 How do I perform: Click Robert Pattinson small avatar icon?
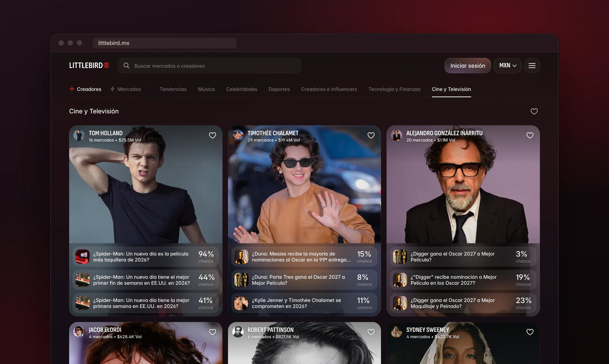pyautogui.click(x=238, y=332)
